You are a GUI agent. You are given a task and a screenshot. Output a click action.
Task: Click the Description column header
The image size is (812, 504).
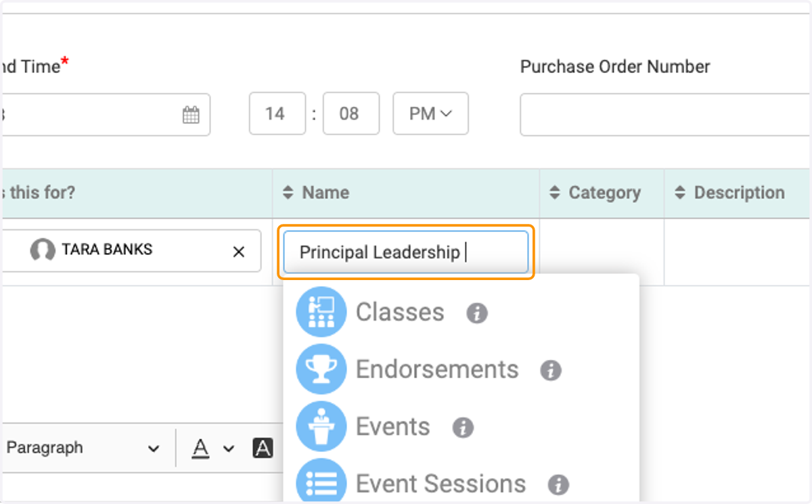738,193
